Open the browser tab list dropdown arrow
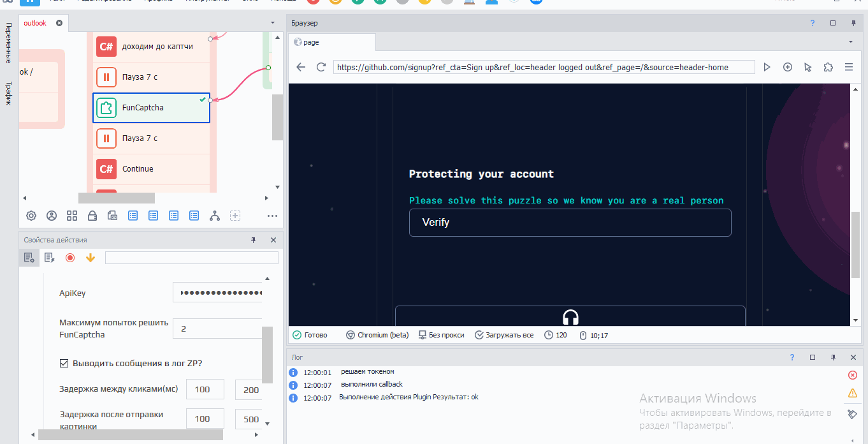 tap(851, 42)
